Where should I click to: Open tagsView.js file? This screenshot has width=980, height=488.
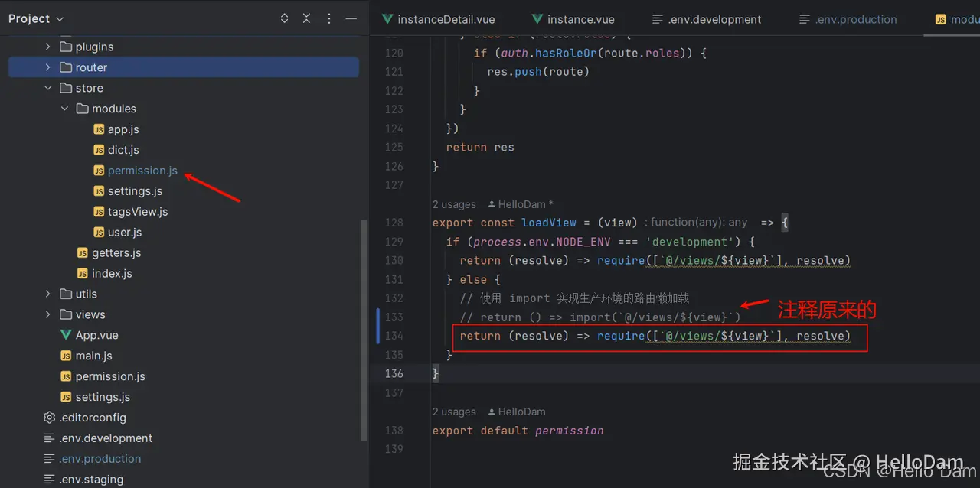138,212
